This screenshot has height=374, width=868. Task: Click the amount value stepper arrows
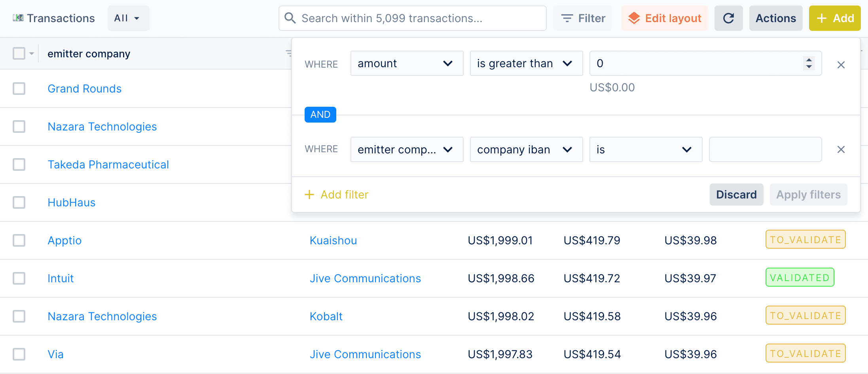[x=809, y=63]
